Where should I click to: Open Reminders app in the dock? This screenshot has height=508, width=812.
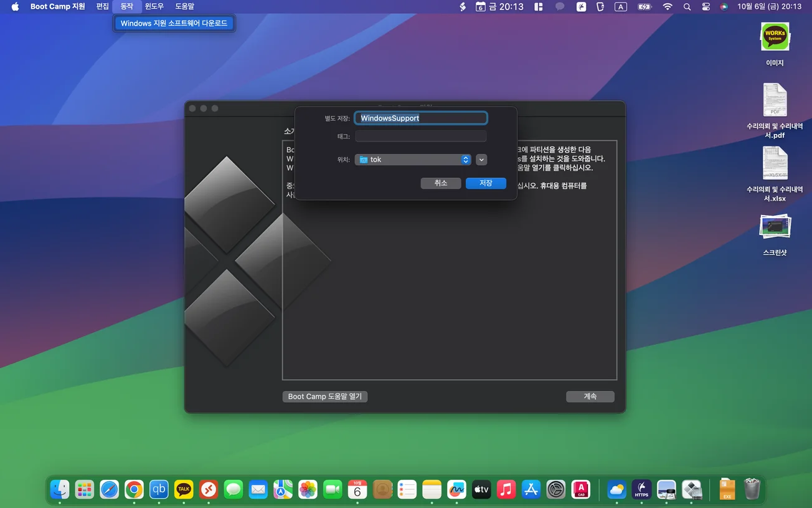pyautogui.click(x=407, y=489)
